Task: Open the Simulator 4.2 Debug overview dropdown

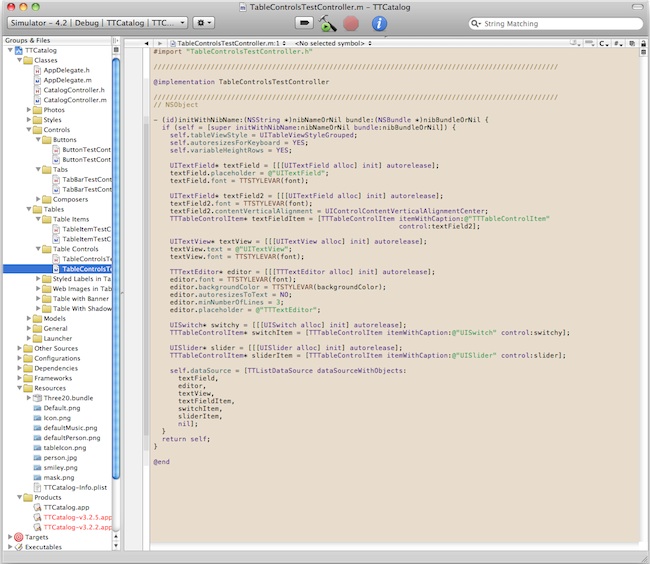Action: point(97,22)
